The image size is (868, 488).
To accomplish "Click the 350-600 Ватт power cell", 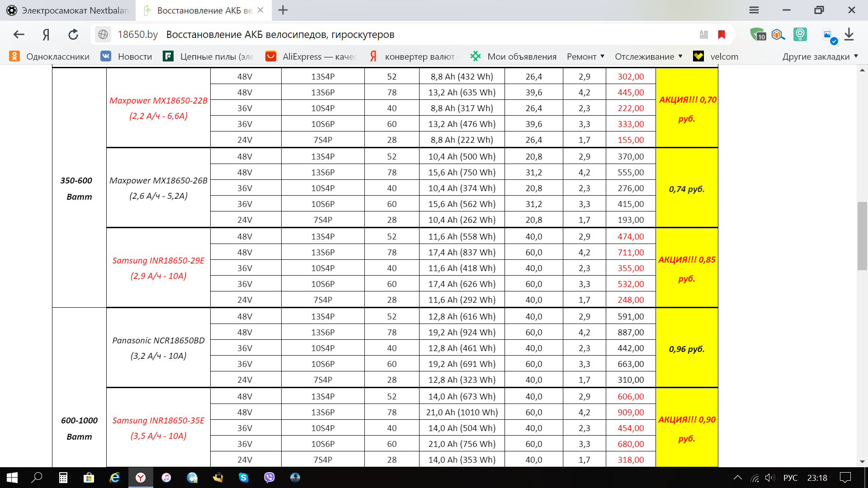I will pos(79,188).
